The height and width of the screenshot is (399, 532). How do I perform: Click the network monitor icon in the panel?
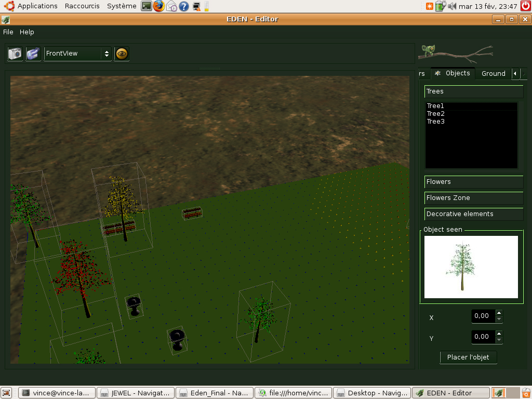[x=196, y=6]
